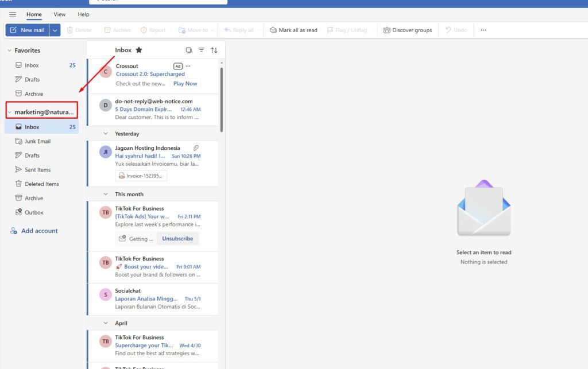The height and width of the screenshot is (369, 588).
Task: Open the Favorites Drafts folder
Action: point(41,79)
